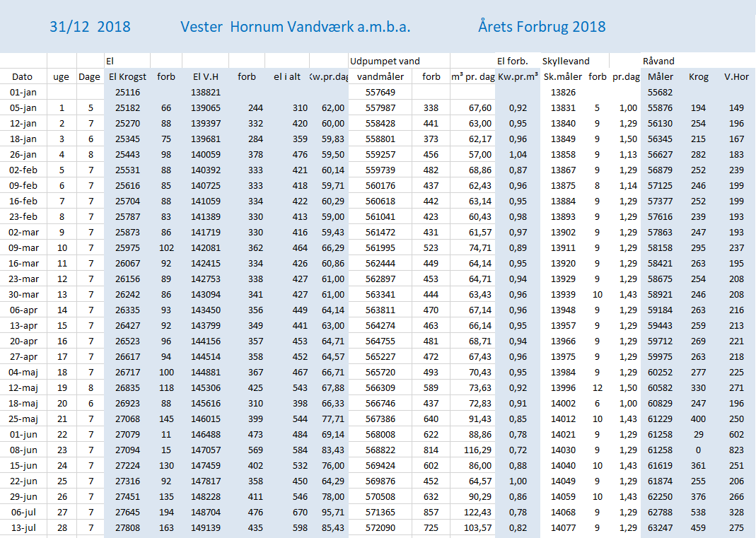Select the '13-jul' date cell

23,528
